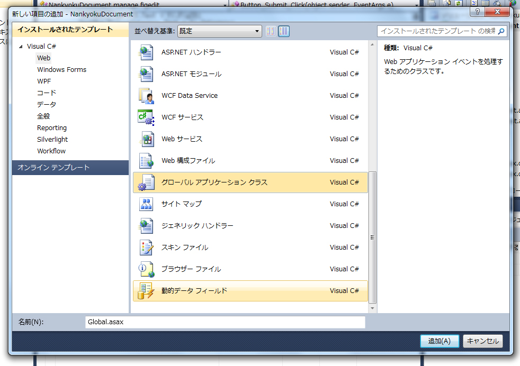The width and height of the screenshot is (520, 366).
Task: Click the scrollbar up arrow
Action: tap(372, 45)
